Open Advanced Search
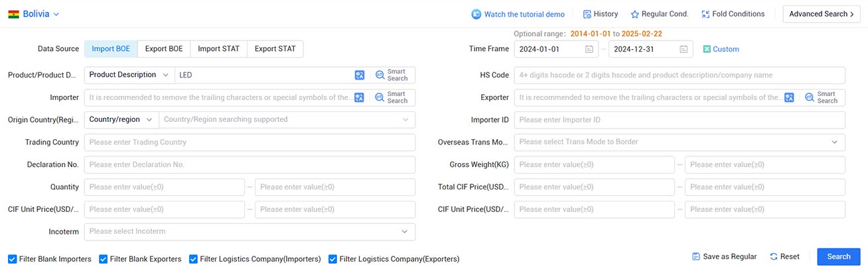The width and height of the screenshot is (868, 271). (x=822, y=14)
